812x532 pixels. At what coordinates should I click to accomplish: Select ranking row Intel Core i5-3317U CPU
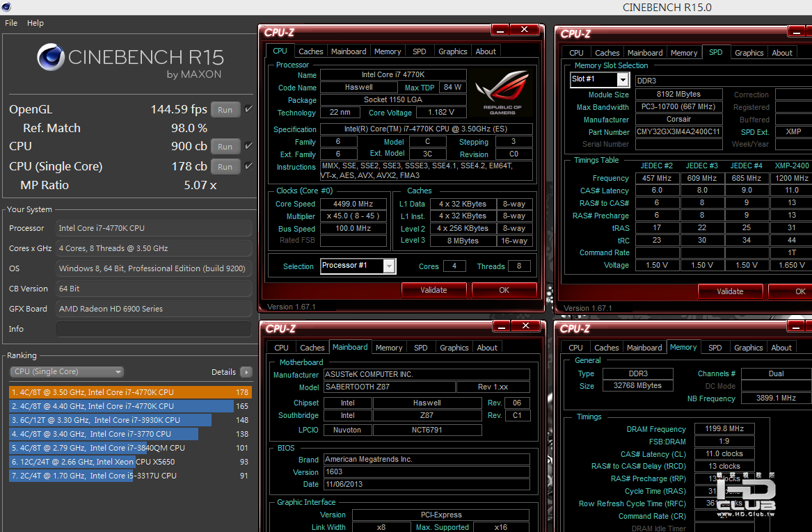[x=129, y=476]
